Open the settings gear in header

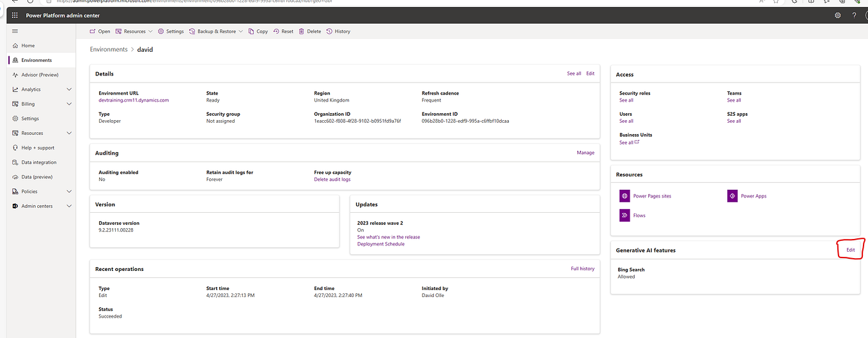click(838, 15)
